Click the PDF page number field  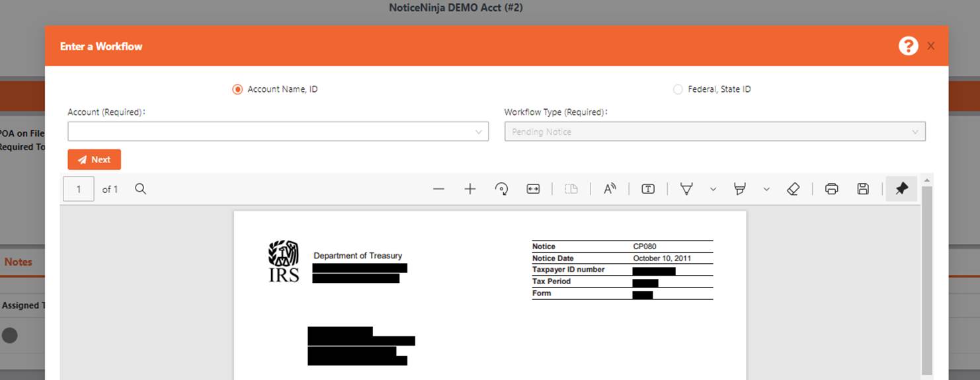coord(79,189)
